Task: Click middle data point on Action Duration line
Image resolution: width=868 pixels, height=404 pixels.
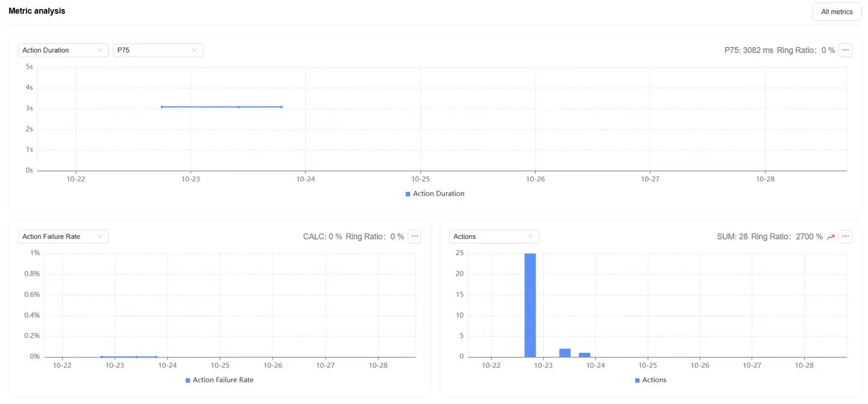Action: point(239,107)
